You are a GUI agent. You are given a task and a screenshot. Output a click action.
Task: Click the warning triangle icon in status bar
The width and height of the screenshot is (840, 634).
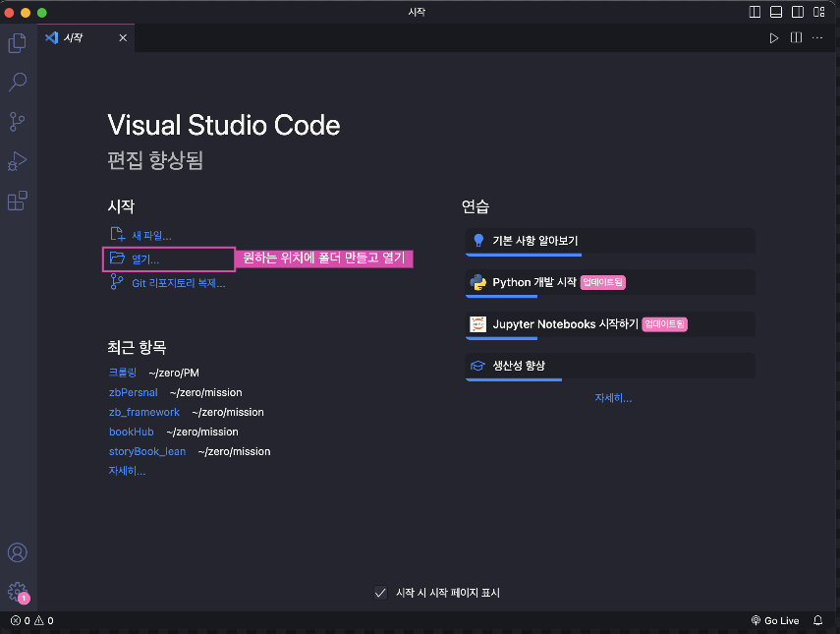(39, 620)
